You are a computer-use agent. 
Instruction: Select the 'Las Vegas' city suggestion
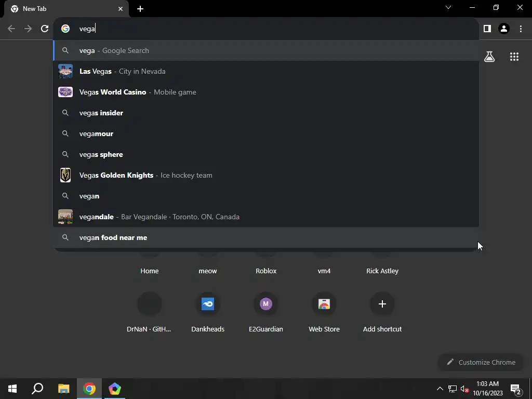[266, 71]
